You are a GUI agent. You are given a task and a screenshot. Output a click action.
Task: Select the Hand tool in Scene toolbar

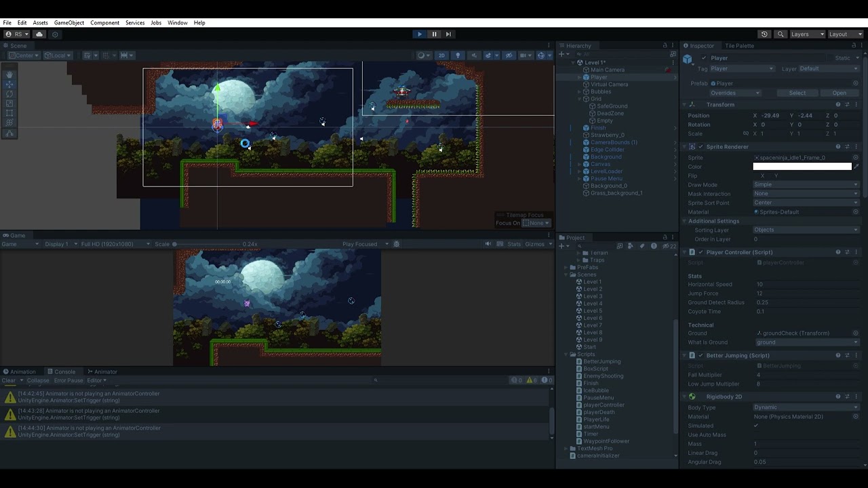click(x=9, y=75)
